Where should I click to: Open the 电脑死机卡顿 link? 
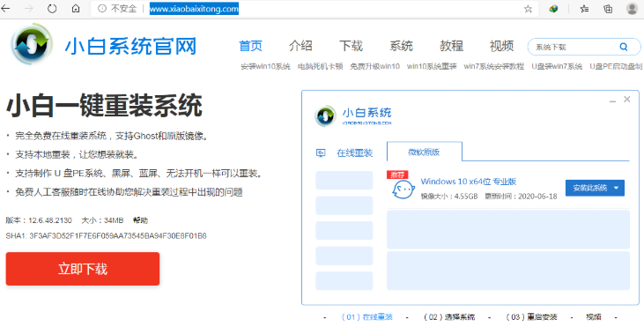click(x=320, y=67)
